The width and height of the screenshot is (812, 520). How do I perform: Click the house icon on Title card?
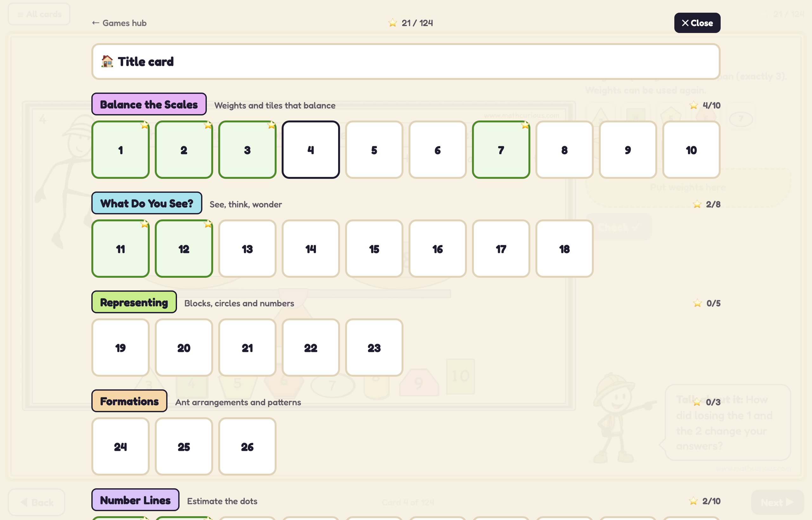click(108, 61)
